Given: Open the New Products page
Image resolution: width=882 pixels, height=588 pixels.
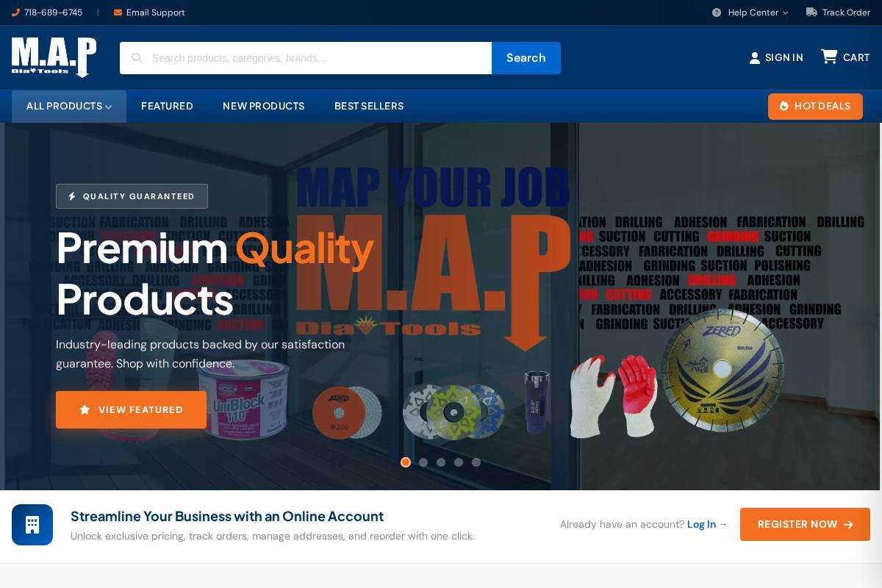Looking at the screenshot, I should (263, 107).
